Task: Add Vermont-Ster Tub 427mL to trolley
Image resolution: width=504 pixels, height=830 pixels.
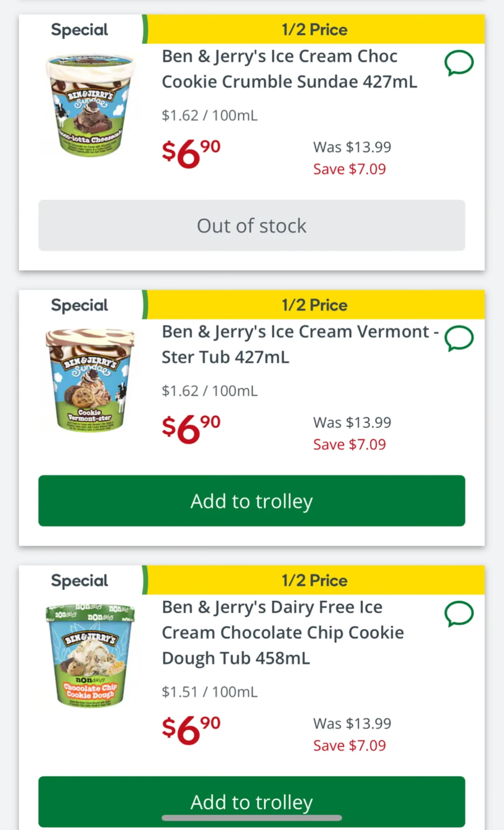Action: (252, 501)
